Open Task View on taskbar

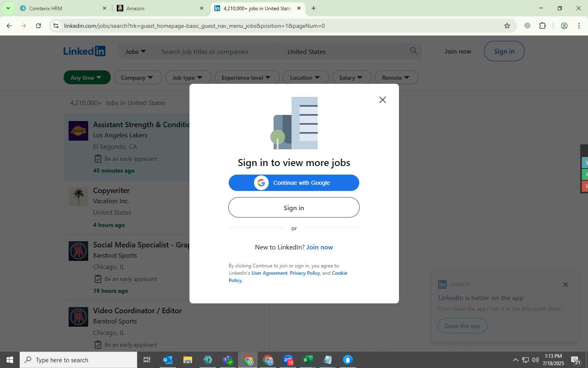(x=147, y=360)
